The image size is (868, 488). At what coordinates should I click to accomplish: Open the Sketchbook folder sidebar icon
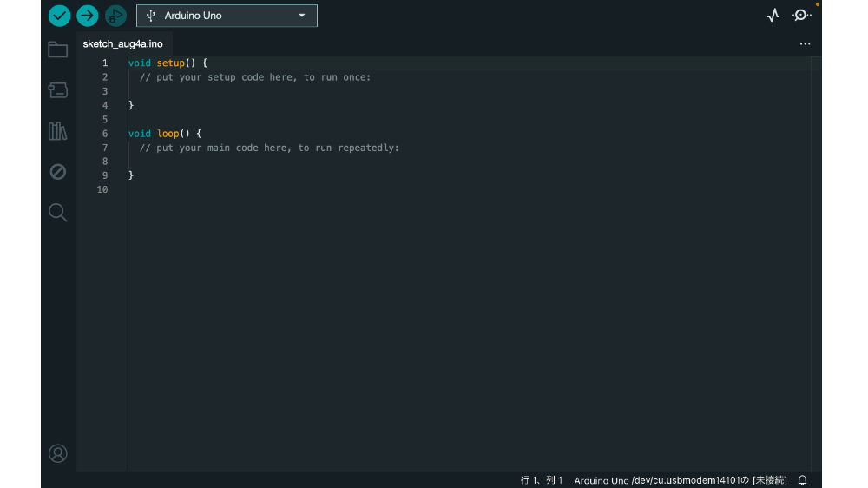tap(58, 49)
